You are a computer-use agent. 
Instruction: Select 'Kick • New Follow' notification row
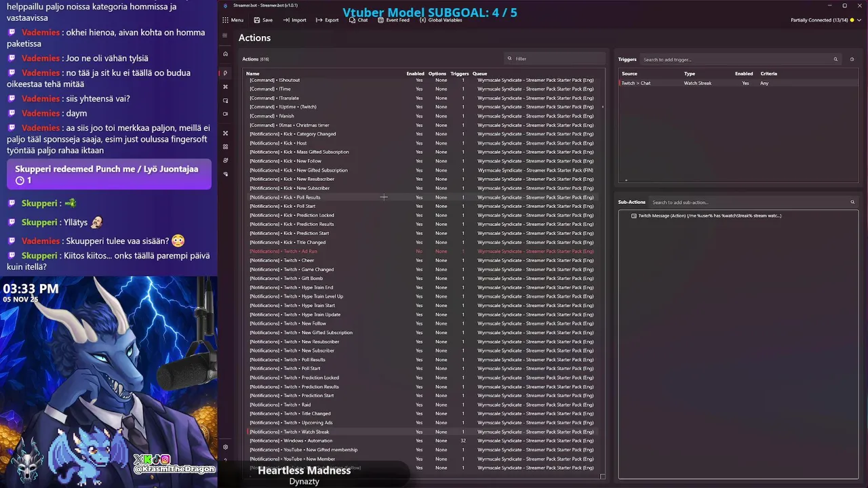422,161
